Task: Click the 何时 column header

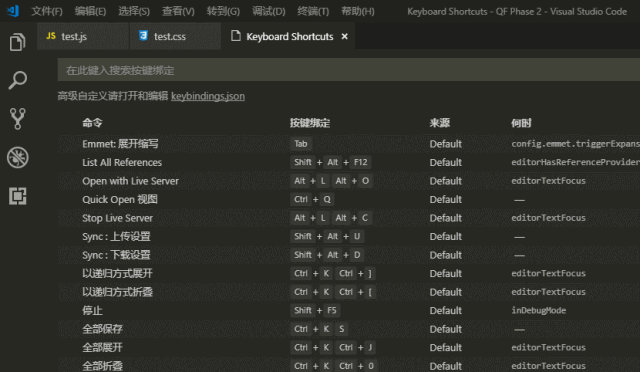Action: coord(521,123)
